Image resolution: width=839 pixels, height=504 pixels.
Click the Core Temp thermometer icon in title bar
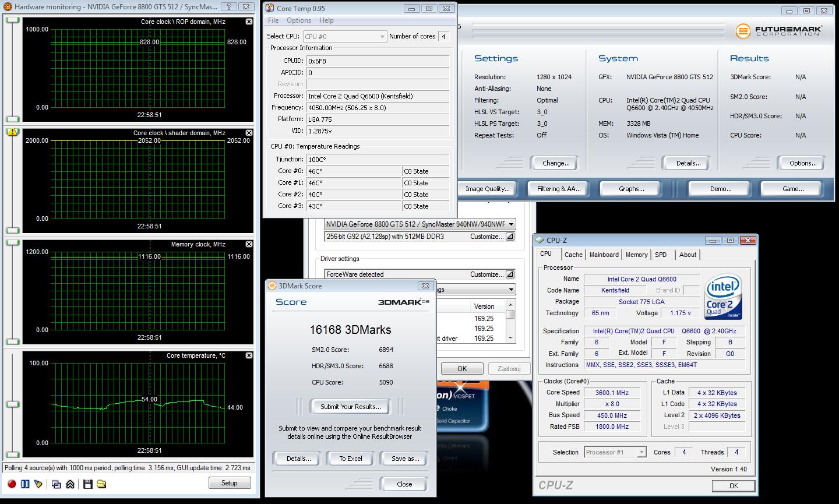[270, 8]
